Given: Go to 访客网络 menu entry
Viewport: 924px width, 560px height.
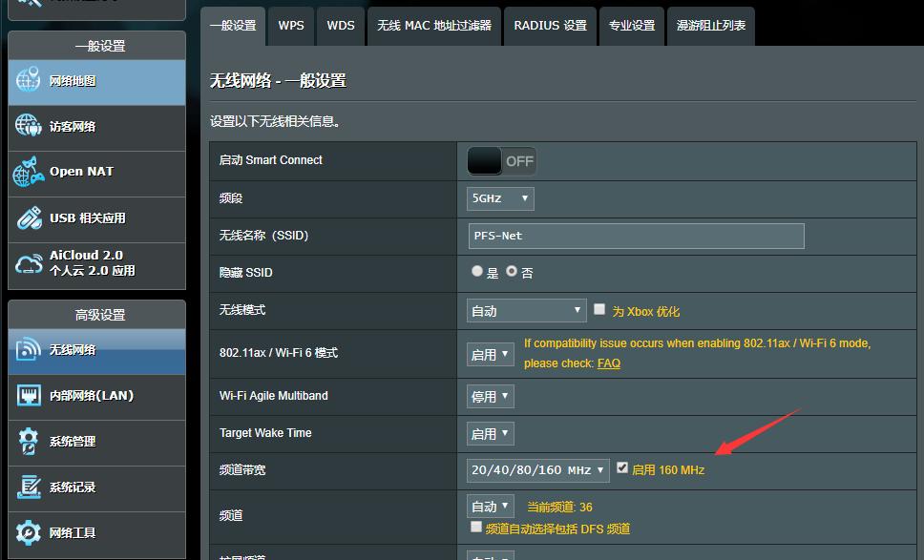Looking at the screenshot, I should [97, 128].
